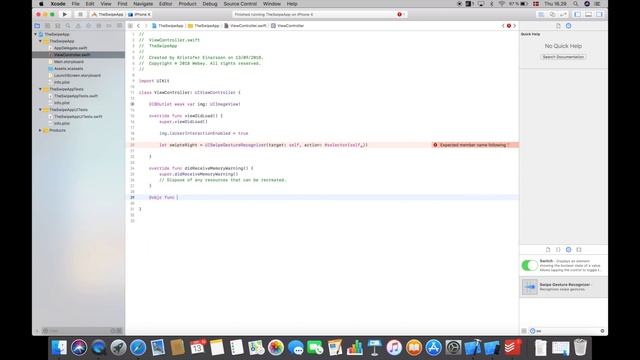640x360 pixels.
Task: Open Trash in the Dock
Action: pos(580,348)
